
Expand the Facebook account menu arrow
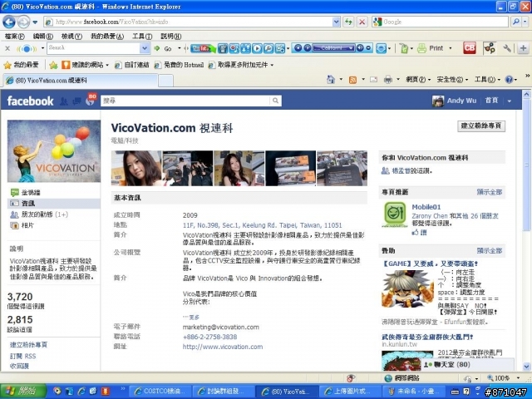(510, 101)
